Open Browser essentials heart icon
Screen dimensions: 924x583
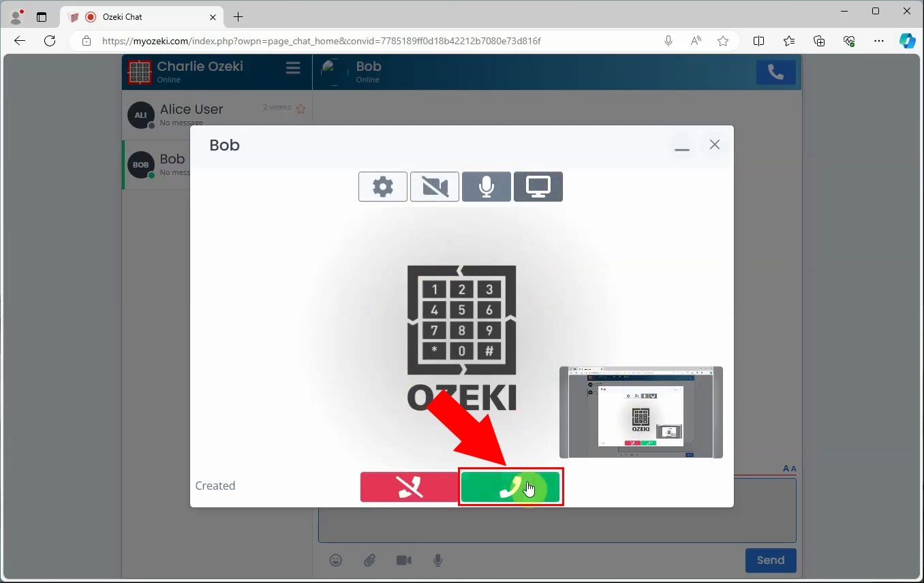849,41
